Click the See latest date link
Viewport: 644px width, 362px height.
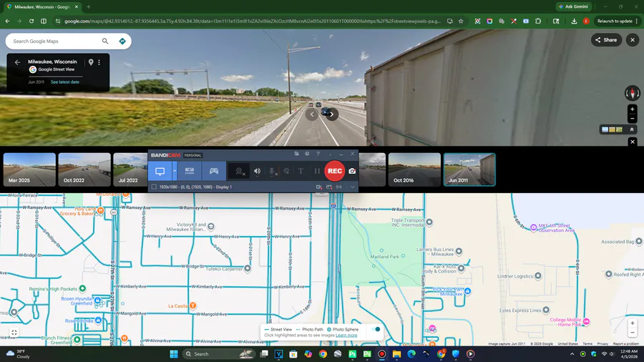pyautogui.click(x=65, y=82)
